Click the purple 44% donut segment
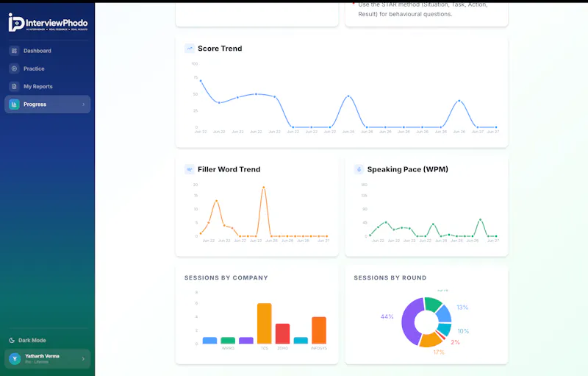The height and width of the screenshot is (376, 588). [x=408, y=322]
